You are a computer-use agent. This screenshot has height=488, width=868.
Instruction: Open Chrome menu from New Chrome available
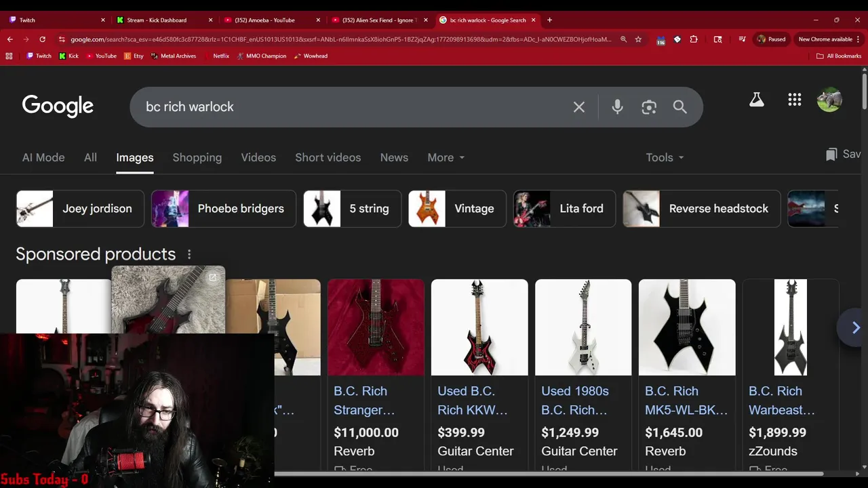click(x=829, y=39)
